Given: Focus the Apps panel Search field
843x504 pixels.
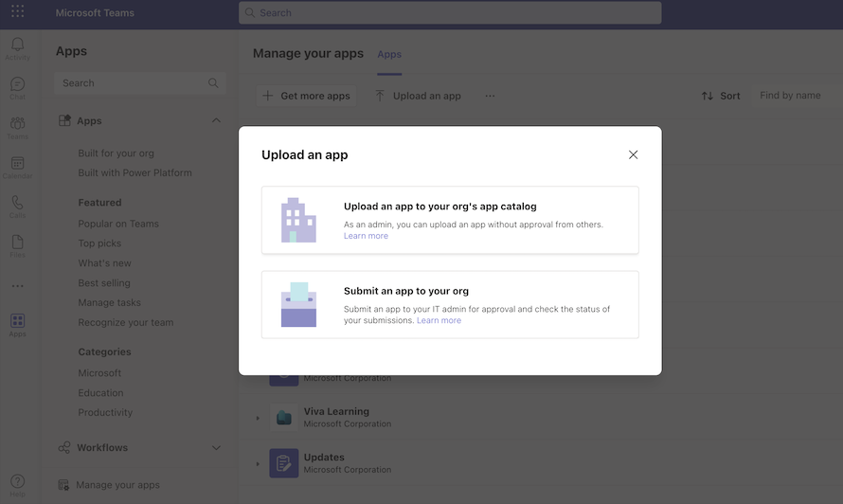Looking at the screenshot, I should [140, 82].
